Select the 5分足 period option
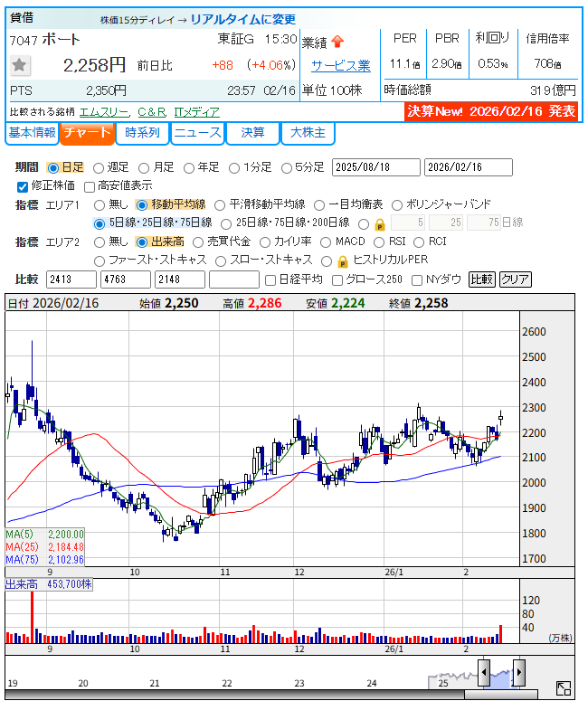Image resolution: width=588 pixels, height=701 pixels. coord(286,168)
